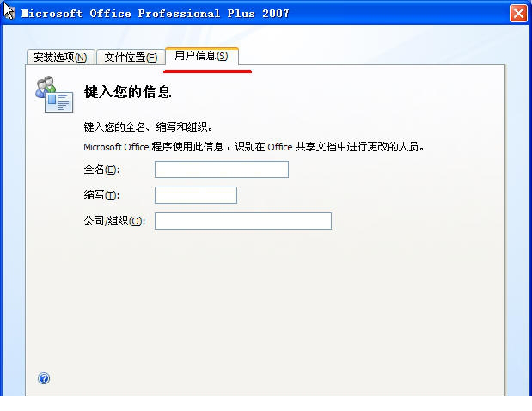Click the 键入您的信息 heading
This screenshot has width=532, height=411.
tap(127, 92)
